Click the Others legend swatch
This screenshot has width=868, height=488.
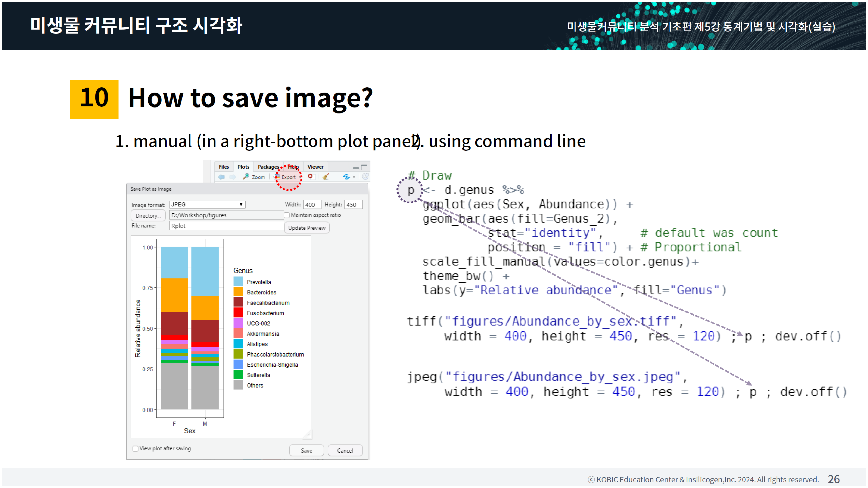(238, 385)
